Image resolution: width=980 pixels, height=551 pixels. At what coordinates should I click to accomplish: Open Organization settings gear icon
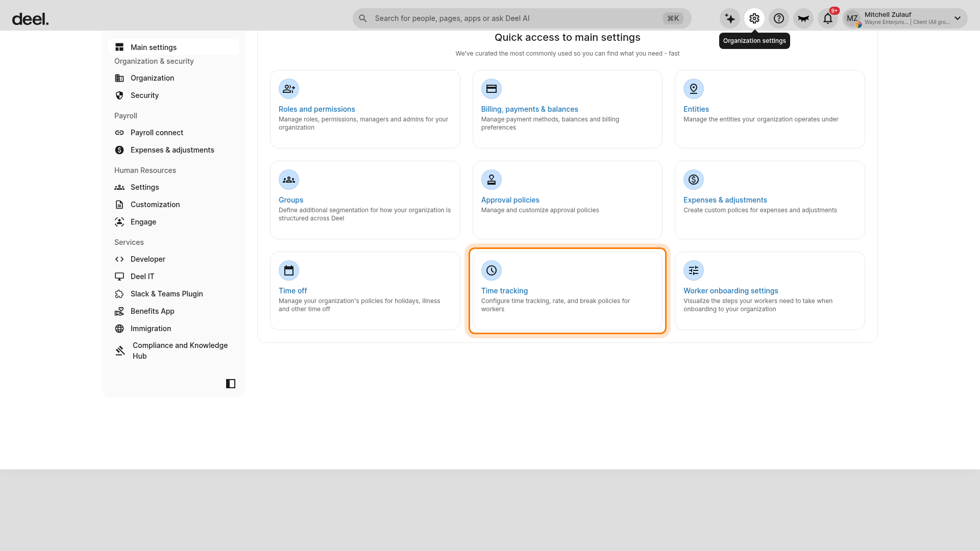pos(754,18)
